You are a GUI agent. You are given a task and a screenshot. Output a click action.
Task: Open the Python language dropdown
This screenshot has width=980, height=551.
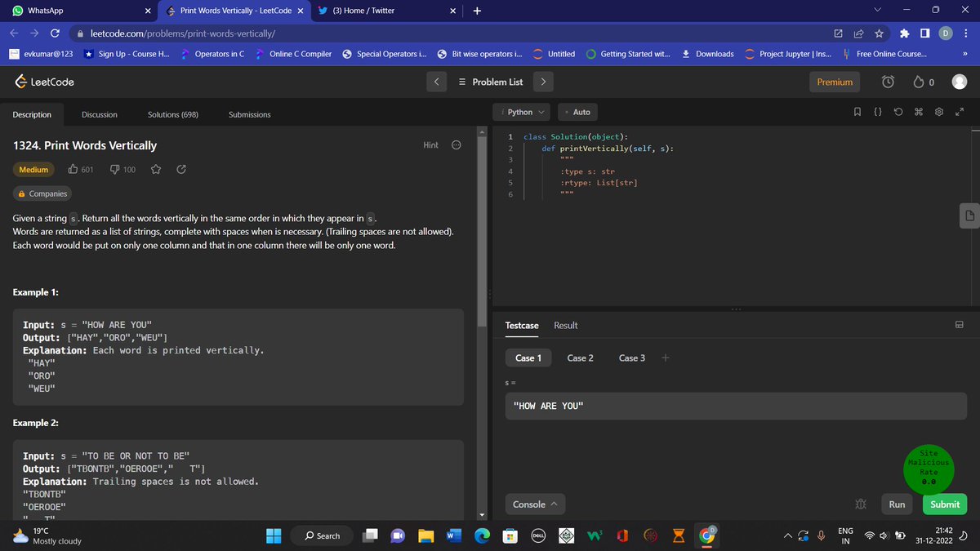519,112
